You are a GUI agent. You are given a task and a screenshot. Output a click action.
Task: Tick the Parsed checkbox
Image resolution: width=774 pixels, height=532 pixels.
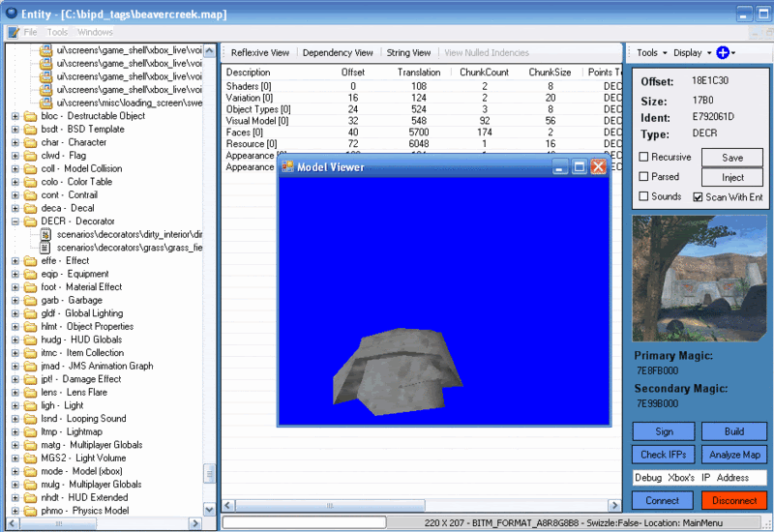(x=643, y=177)
